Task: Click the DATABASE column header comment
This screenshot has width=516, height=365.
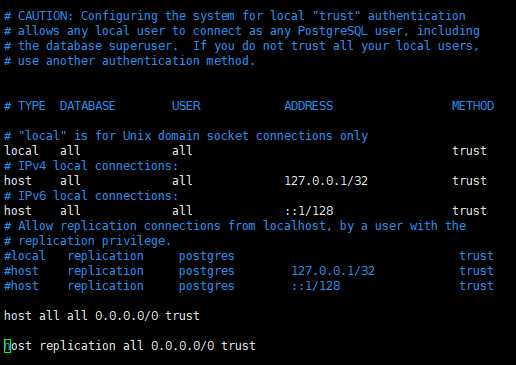Action: pos(88,106)
